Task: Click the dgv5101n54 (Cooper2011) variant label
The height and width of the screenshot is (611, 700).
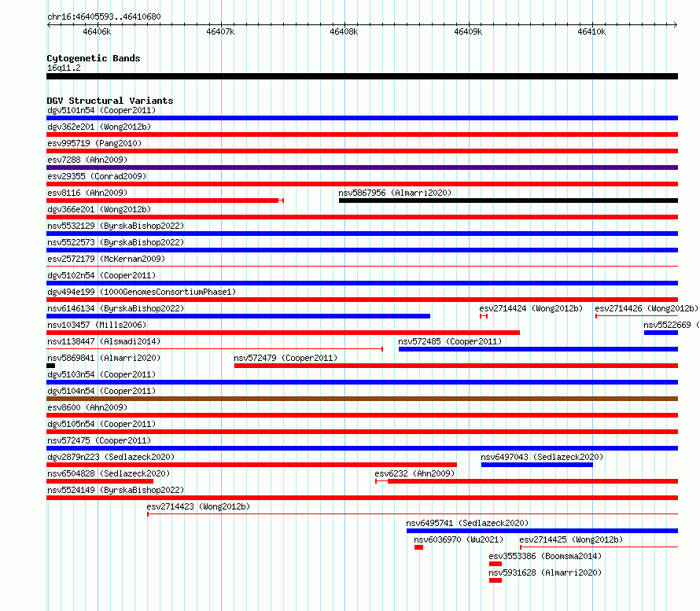Action: (x=101, y=110)
